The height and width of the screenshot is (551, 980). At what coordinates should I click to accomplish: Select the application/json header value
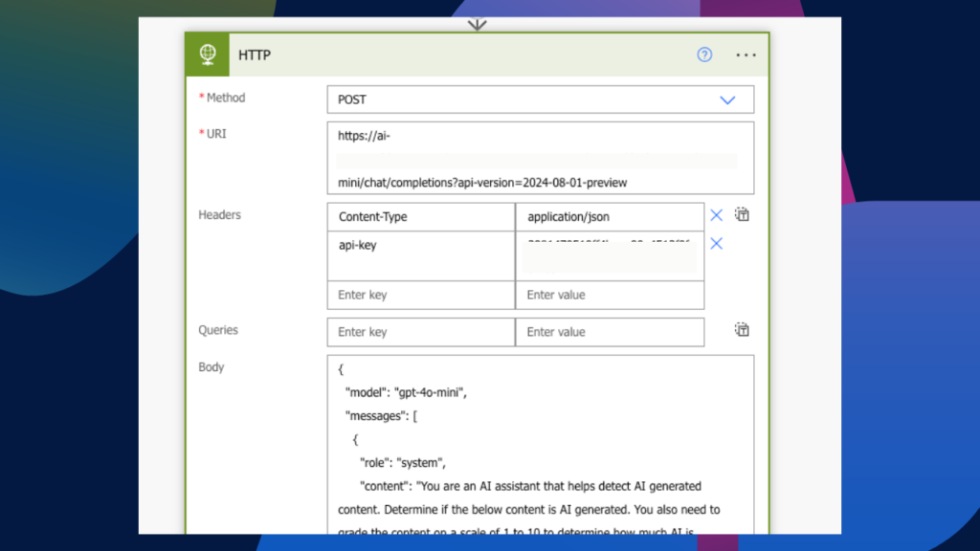pyautogui.click(x=610, y=216)
